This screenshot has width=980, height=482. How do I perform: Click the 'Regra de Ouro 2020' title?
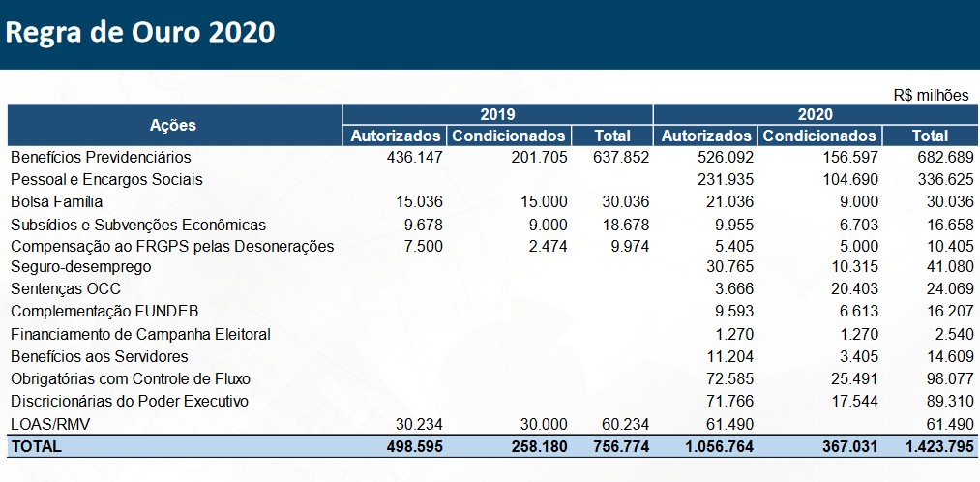point(140,32)
